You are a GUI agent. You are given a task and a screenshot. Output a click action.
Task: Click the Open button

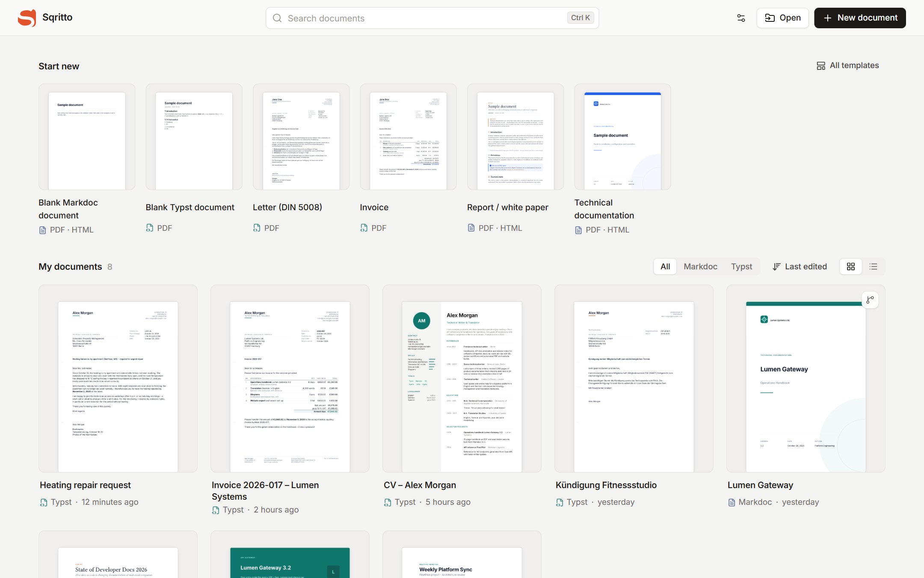782,18
